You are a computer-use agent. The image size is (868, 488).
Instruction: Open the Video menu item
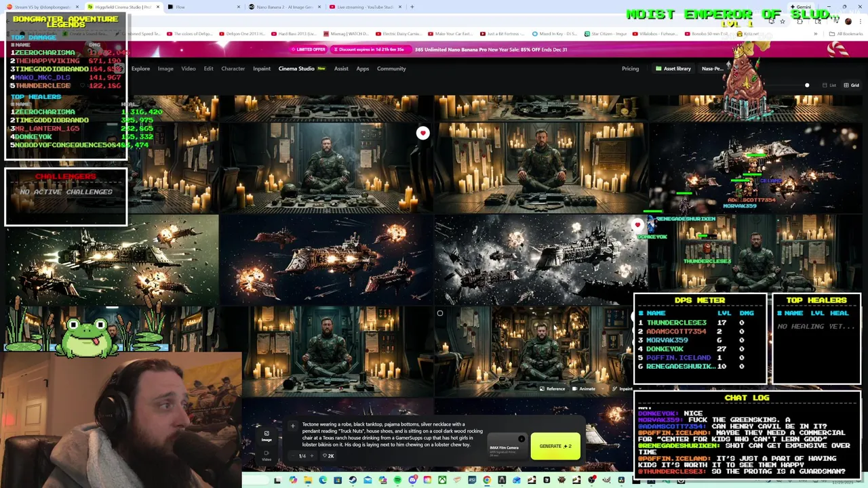point(189,68)
